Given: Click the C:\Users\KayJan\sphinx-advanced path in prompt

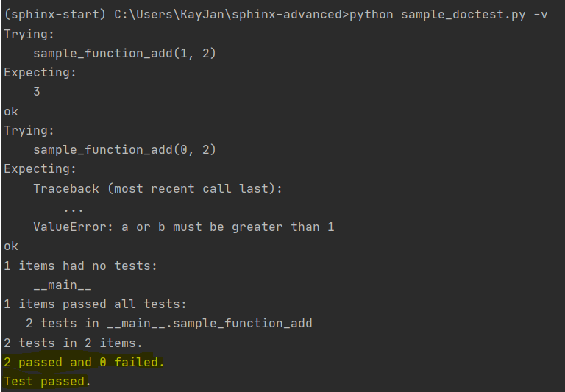Looking at the screenshot, I should tap(232, 15).
